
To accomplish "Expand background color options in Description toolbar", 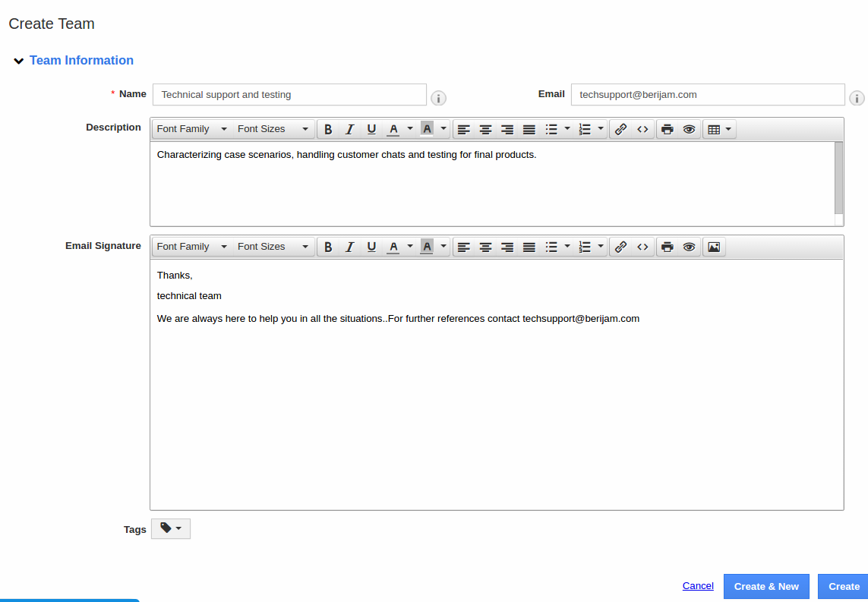I will pyautogui.click(x=443, y=130).
